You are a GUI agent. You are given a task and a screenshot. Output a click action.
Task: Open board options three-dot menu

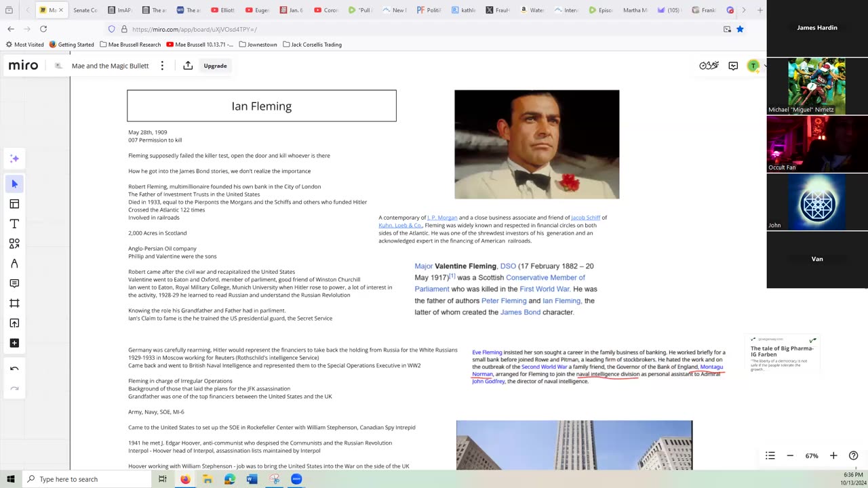pyautogui.click(x=162, y=66)
